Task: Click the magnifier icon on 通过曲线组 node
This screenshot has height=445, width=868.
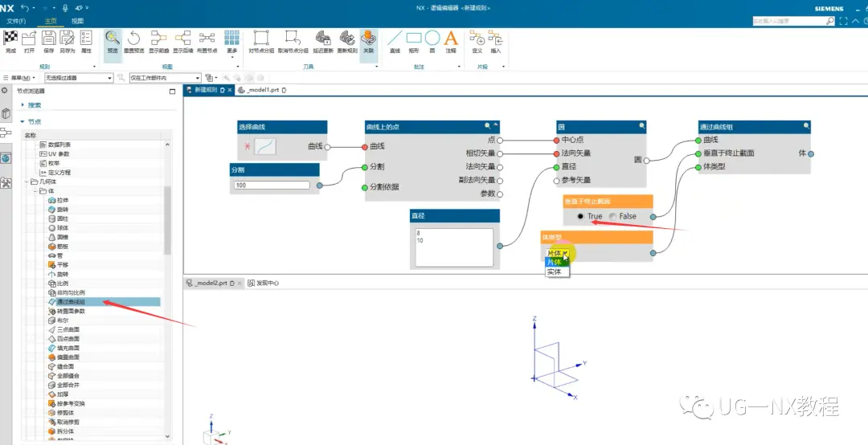Action: tap(807, 126)
